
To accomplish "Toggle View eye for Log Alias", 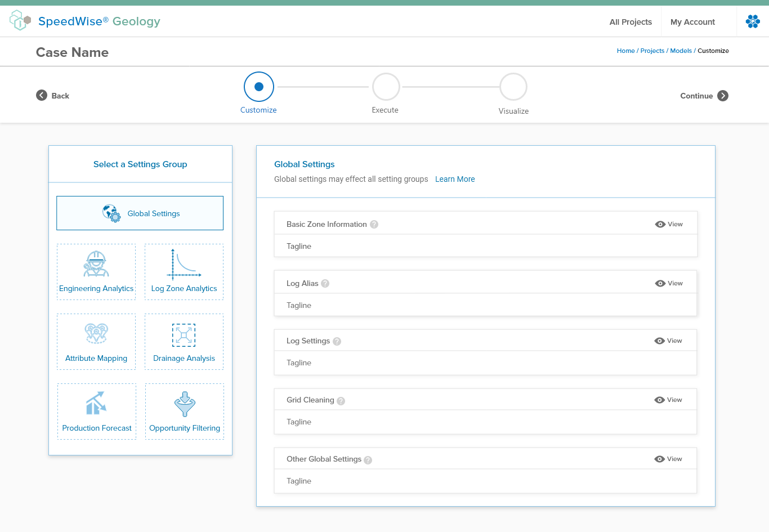I will (660, 284).
